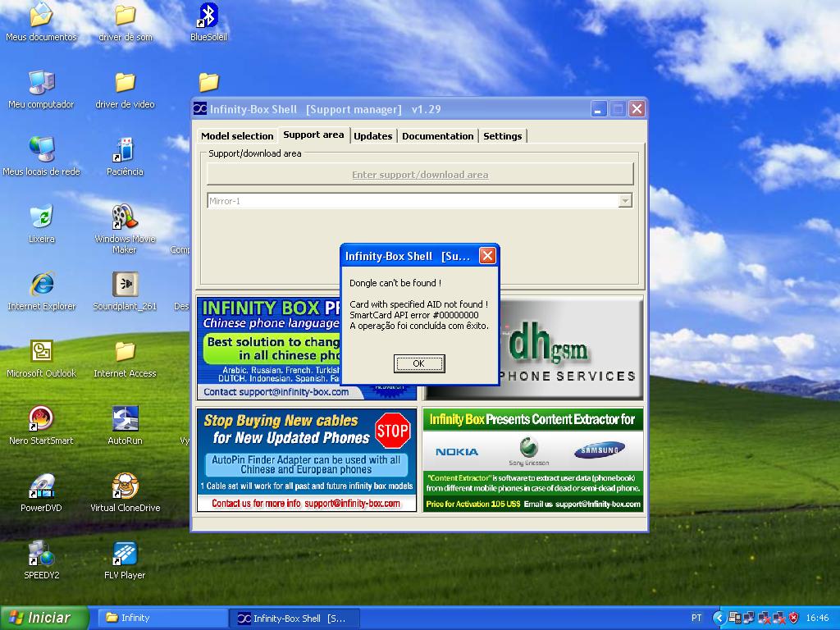This screenshot has width=840, height=630.
Task: Click the red security shield tray icon
Action: point(794,618)
